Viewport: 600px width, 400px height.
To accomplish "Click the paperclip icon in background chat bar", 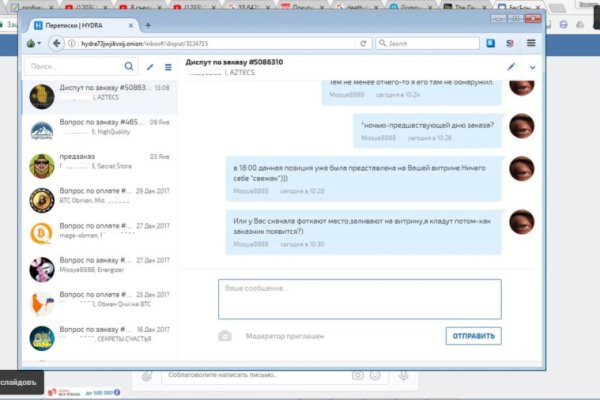I will coord(147,375).
